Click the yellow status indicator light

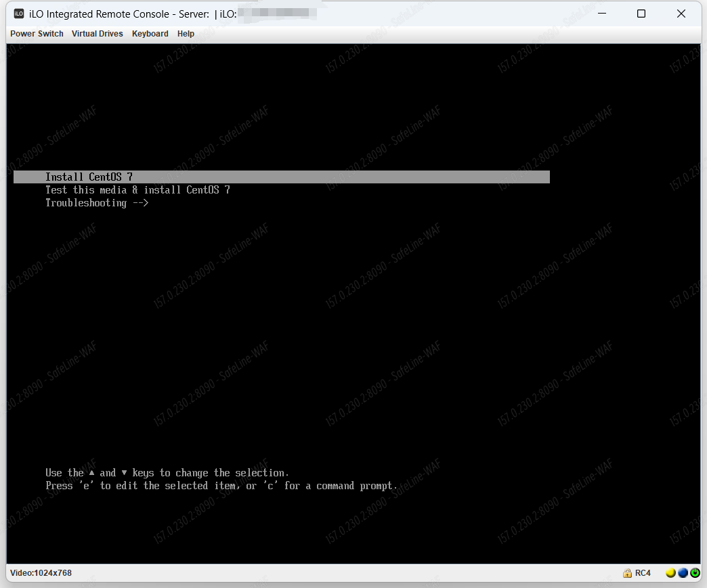[x=670, y=573]
